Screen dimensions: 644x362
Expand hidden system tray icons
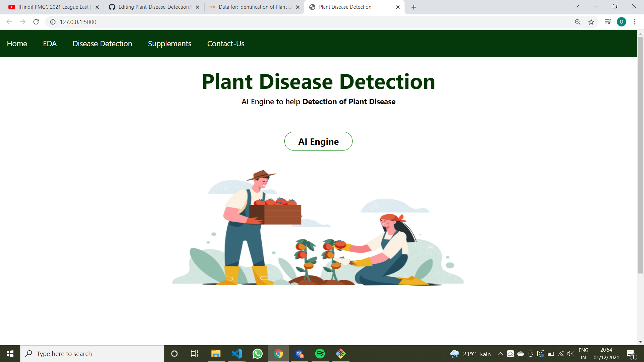[500, 353]
